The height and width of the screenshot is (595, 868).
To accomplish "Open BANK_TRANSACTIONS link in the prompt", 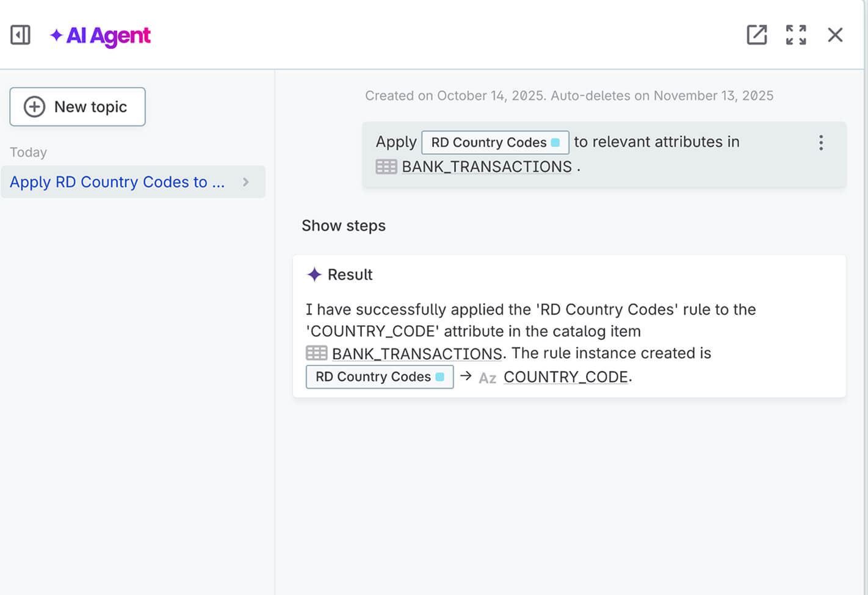I will [486, 167].
